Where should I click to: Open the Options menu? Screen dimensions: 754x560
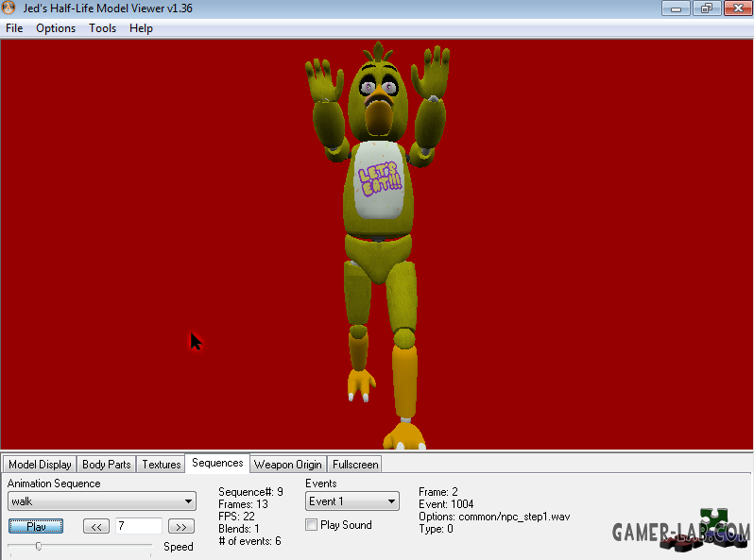[56, 28]
